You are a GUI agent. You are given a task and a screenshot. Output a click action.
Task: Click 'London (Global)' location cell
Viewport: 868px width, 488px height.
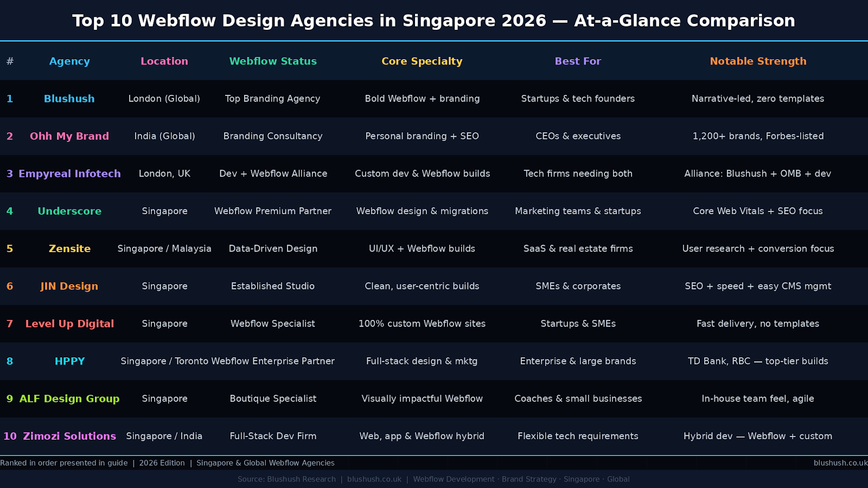(x=164, y=99)
